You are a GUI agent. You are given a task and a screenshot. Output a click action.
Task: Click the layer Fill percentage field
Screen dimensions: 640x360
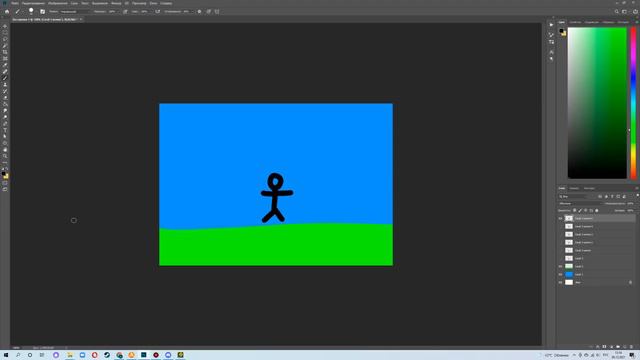click(x=631, y=210)
